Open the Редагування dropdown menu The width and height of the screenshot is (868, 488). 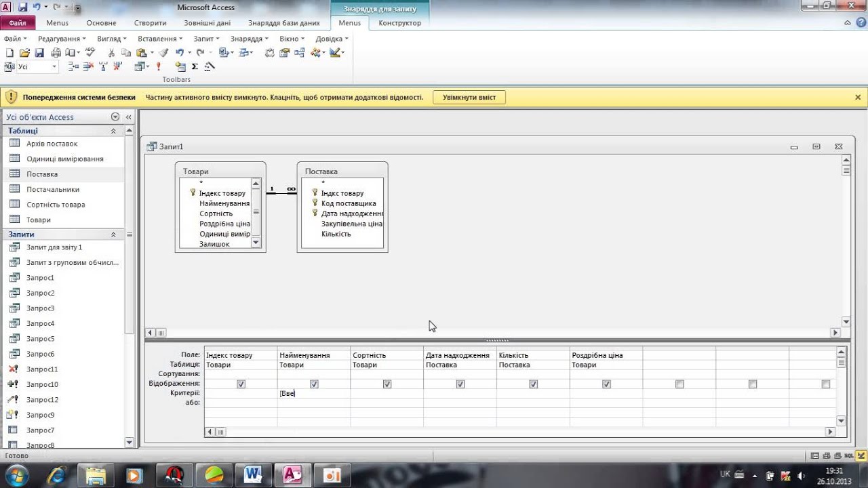62,39
